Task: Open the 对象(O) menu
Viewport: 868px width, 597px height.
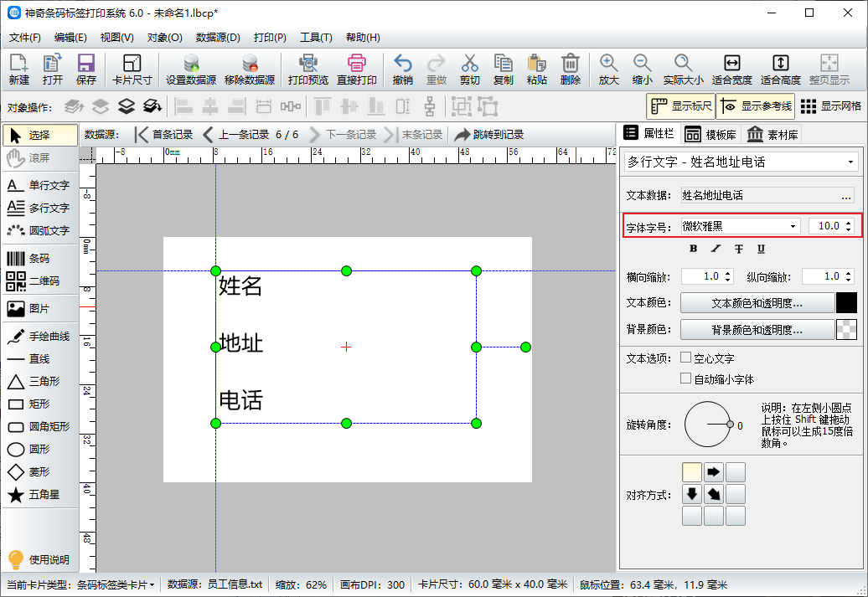Action: tap(165, 38)
